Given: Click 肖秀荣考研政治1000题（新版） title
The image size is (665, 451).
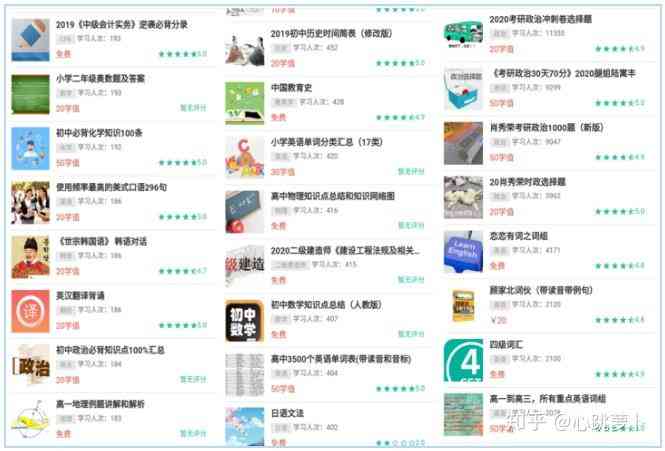Looking at the screenshot, I should [x=546, y=127].
